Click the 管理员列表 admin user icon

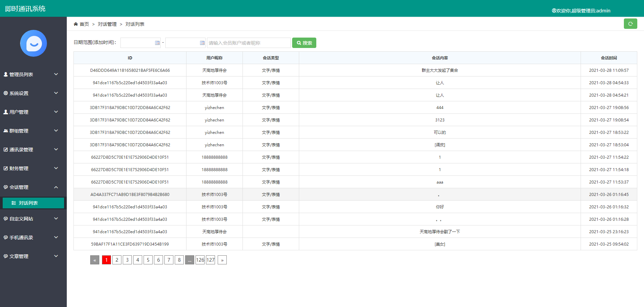(x=5, y=74)
